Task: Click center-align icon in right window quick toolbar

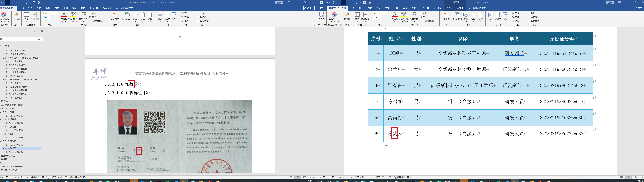Action: [x=343, y=3]
